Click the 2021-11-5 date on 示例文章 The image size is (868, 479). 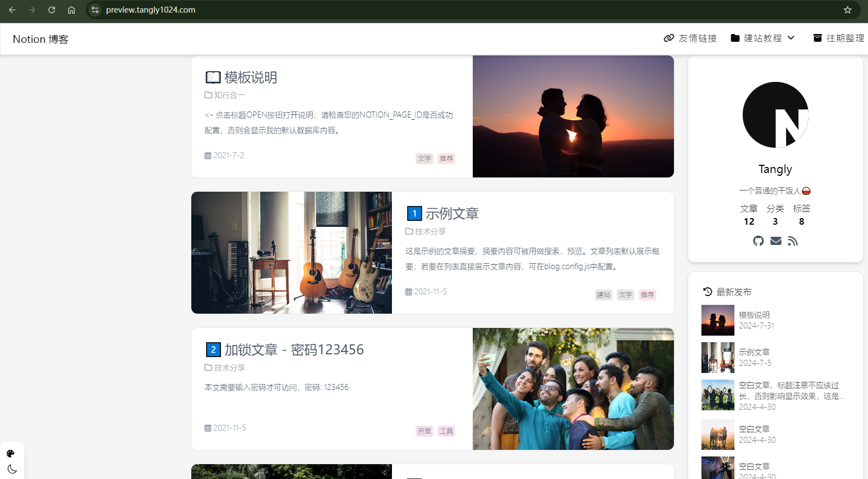coord(426,292)
